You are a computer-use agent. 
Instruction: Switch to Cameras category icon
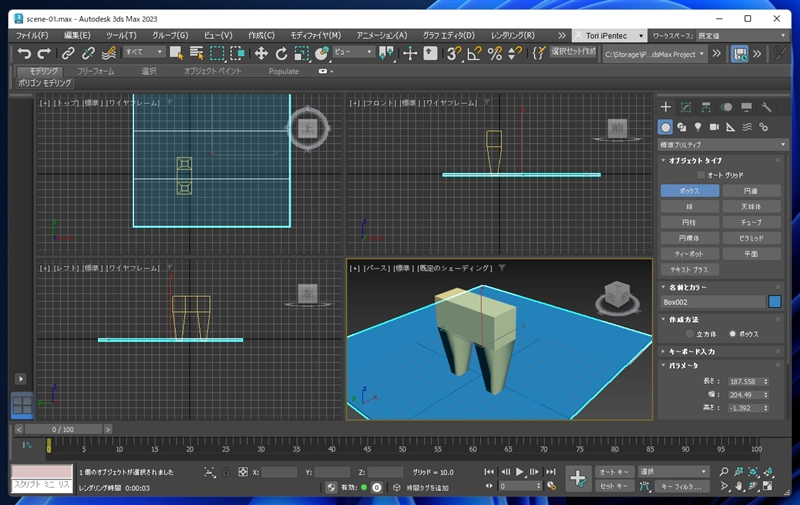(x=714, y=127)
